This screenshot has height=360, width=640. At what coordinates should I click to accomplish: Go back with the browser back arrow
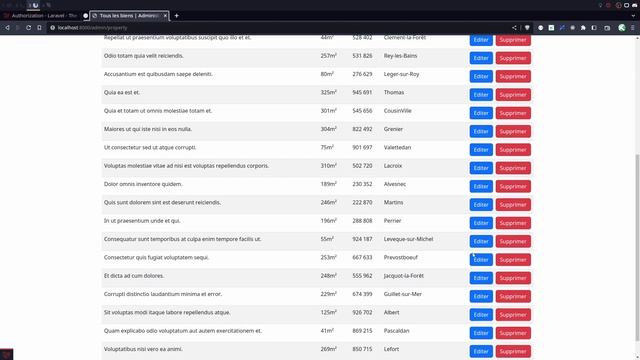tap(7, 28)
